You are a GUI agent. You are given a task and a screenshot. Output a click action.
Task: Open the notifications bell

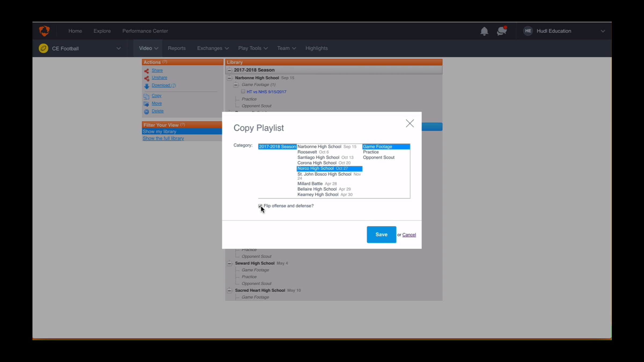tap(484, 31)
